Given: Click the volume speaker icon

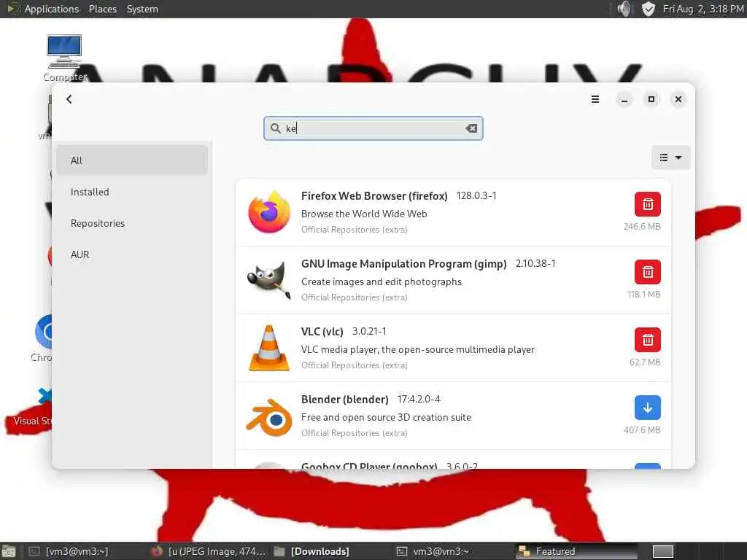Looking at the screenshot, I should tap(624, 9).
